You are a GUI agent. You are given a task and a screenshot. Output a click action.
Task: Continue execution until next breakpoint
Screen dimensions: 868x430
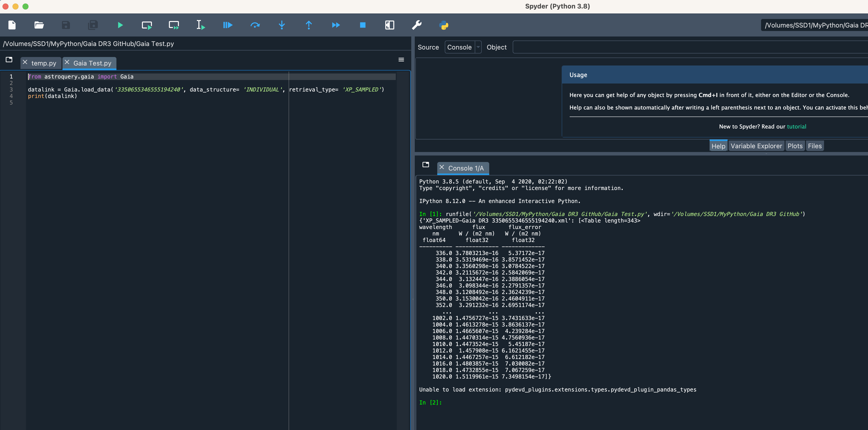336,25
